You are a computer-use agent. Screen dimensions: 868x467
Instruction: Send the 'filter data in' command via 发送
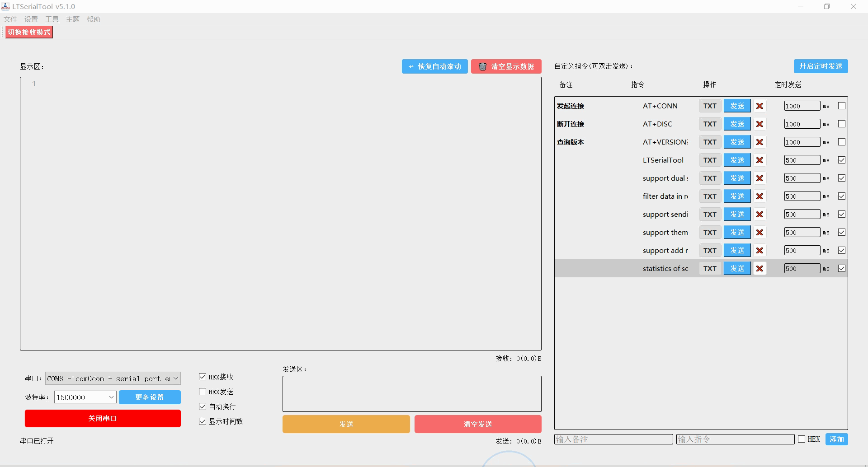coord(737,196)
